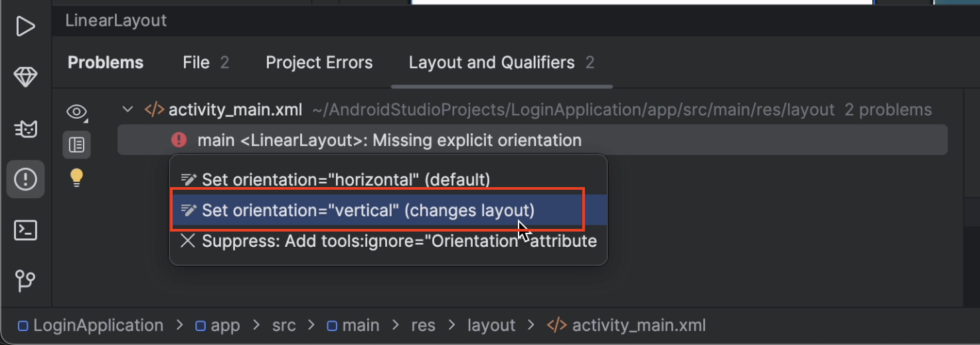980x345 pixels.
Task: Click the red error icon beside main LinearLayout
Action: (179, 140)
